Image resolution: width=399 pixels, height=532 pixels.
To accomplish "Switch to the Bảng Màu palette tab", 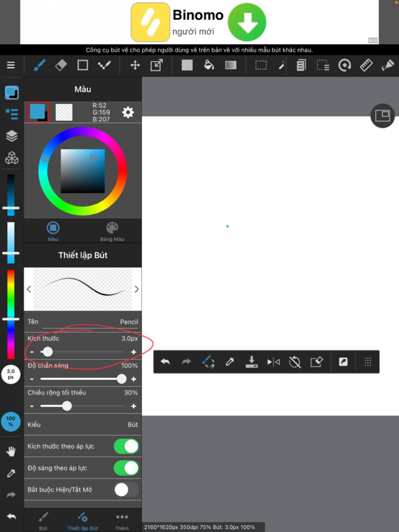I will coord(112,231).
